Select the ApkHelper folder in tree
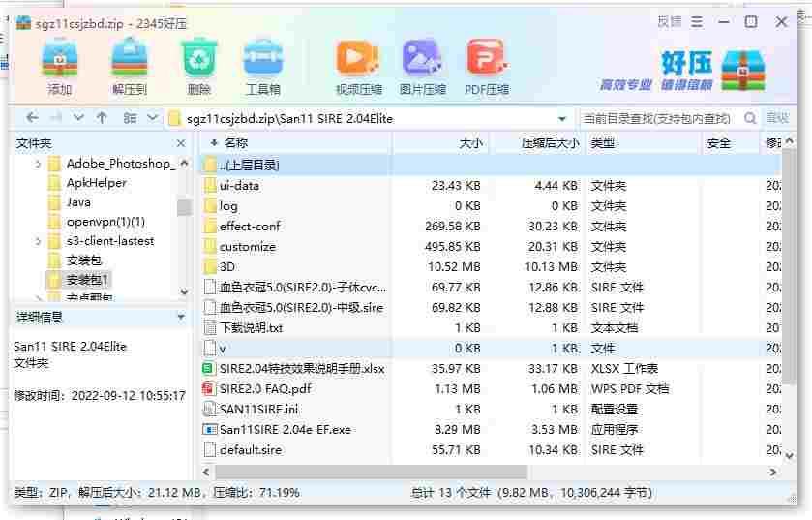The width and height of the screenshot is (812, 520). 97,183
